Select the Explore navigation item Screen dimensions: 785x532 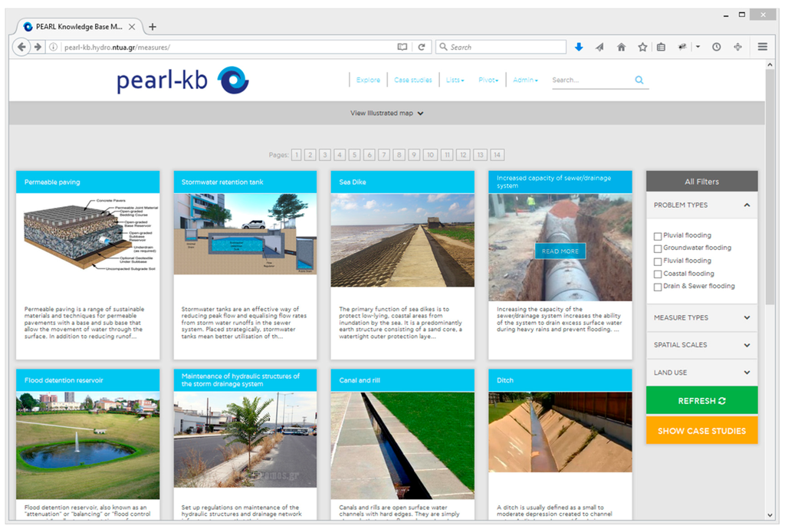[368, 80]
